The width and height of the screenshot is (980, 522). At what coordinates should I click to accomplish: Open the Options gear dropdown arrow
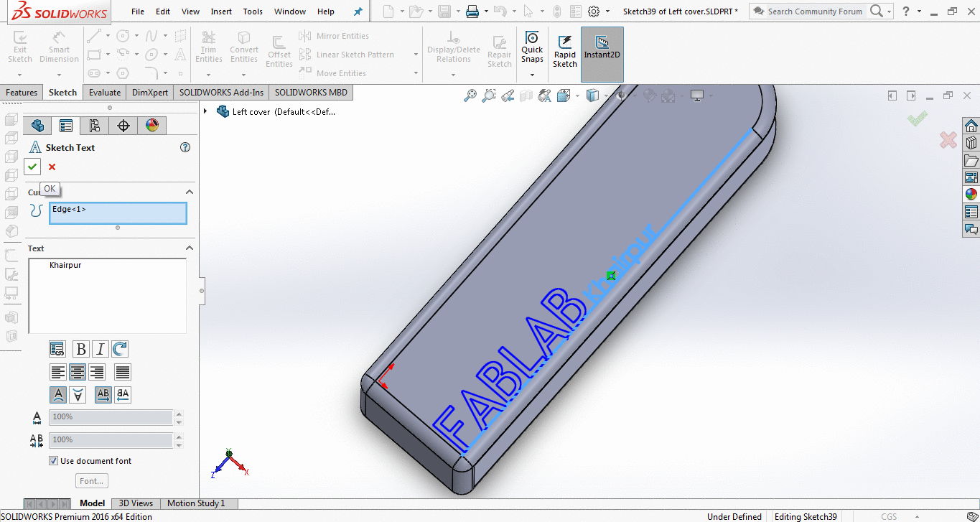pyautogui.click(x=608, y=11)
